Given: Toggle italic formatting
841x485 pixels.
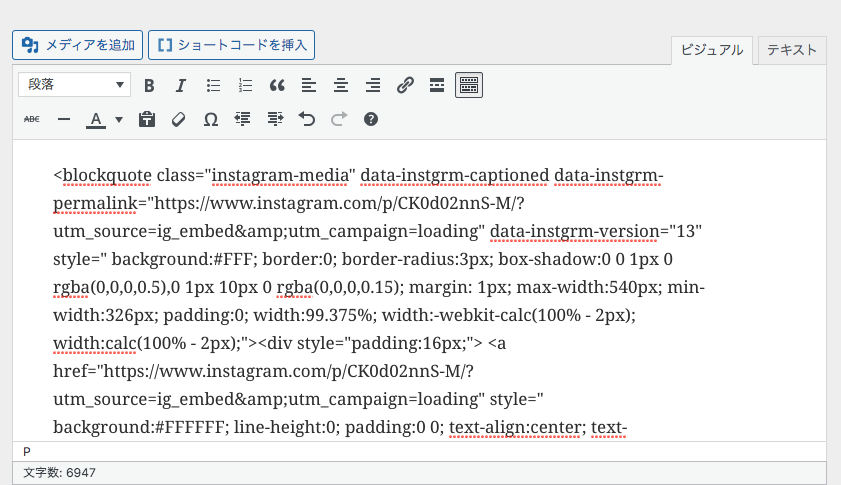Looking at the screenshot, I should click(181, 85).
